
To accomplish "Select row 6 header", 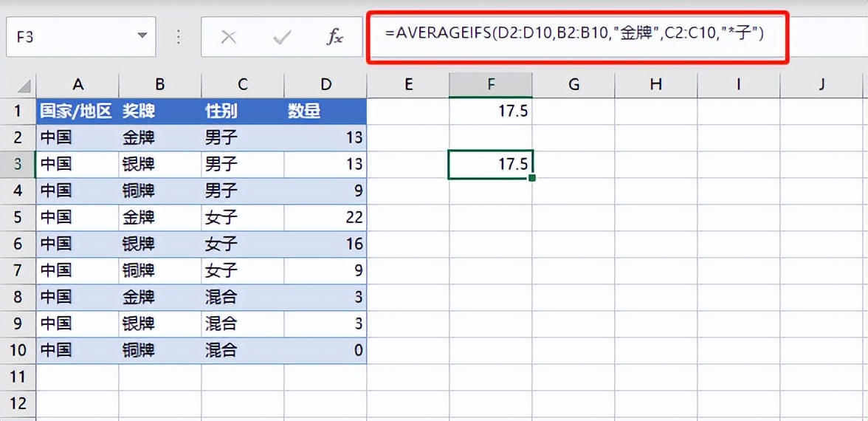I will tap(18, 244).
